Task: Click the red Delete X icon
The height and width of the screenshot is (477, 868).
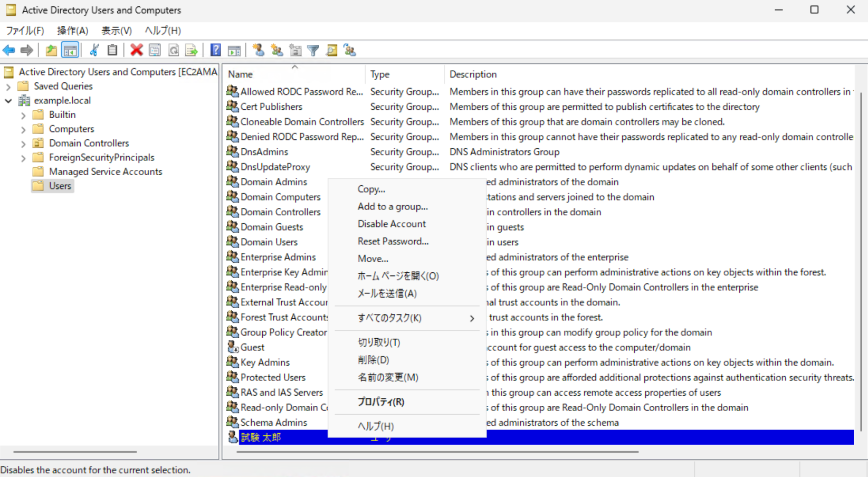Action: (x=137, y=51)
